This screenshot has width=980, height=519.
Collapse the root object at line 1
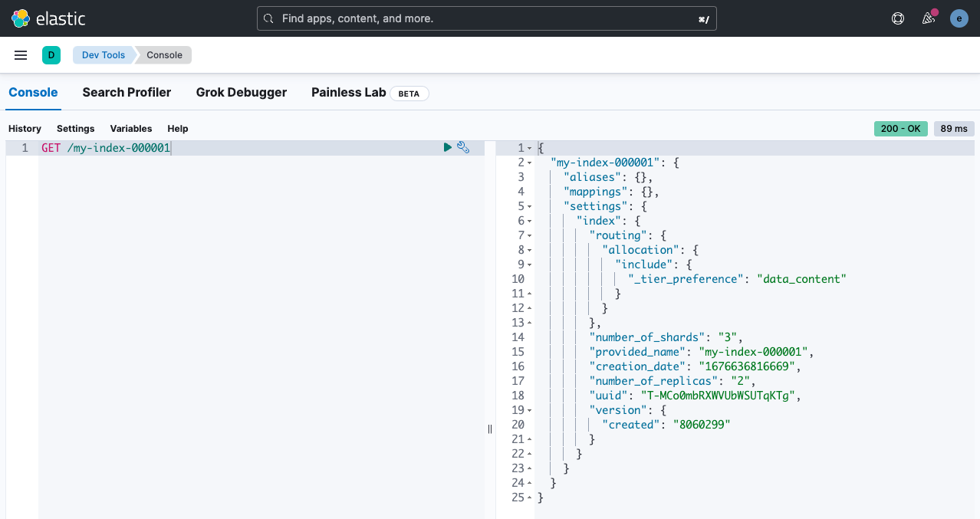(x=530, y=148)
